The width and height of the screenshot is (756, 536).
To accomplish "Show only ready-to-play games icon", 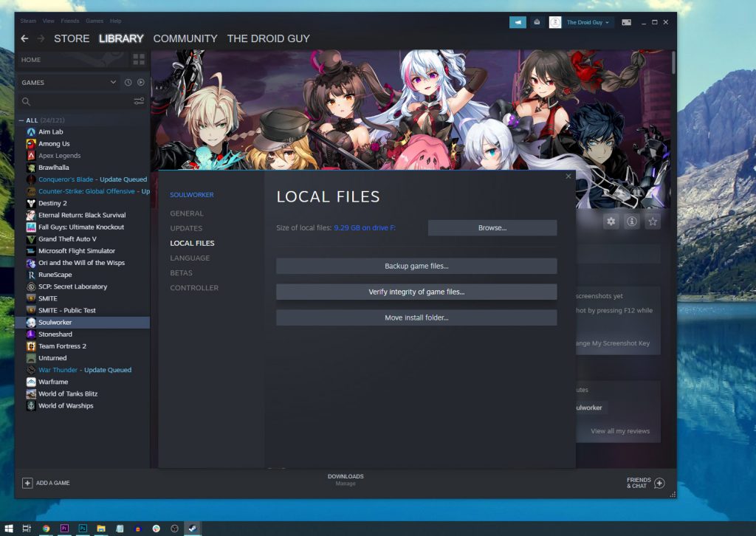I will 141,83.
